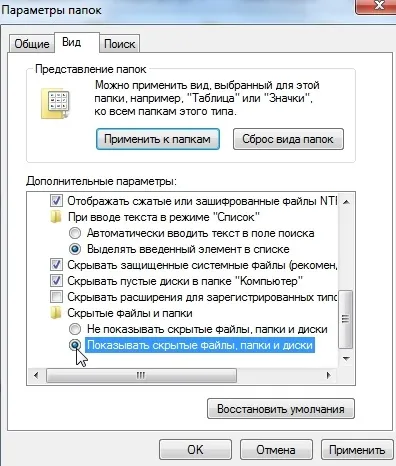Click folder icon next to При вводе текста

[56, 217]
